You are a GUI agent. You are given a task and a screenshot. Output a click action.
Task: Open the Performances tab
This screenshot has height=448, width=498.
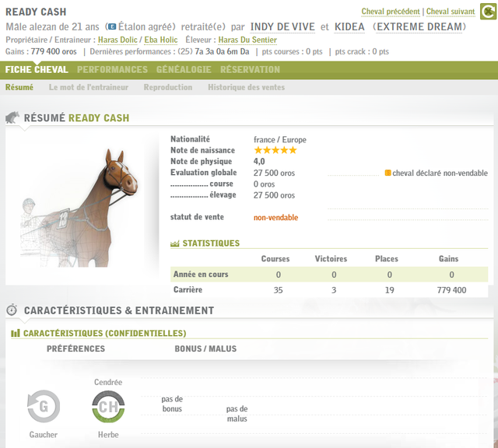(112, 69)
